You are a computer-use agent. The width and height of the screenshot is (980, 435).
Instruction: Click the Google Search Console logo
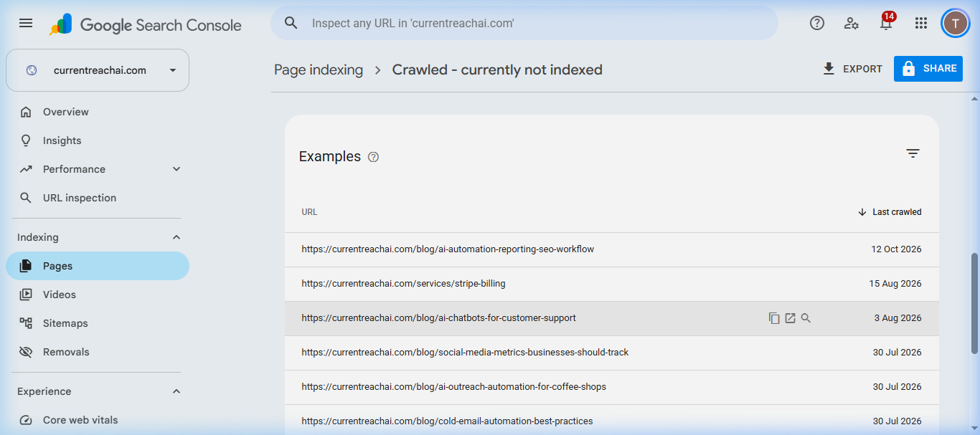(146, 25)
